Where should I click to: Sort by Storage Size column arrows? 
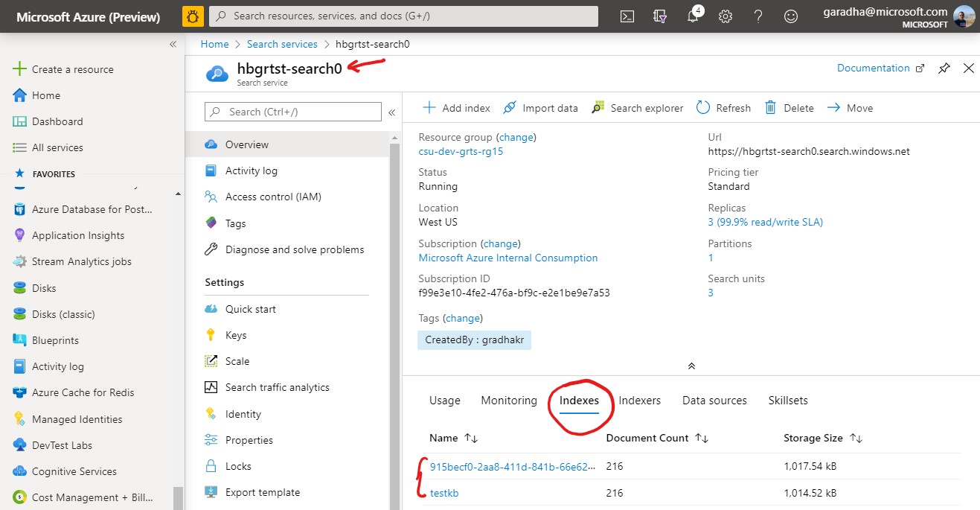(855, 438)
